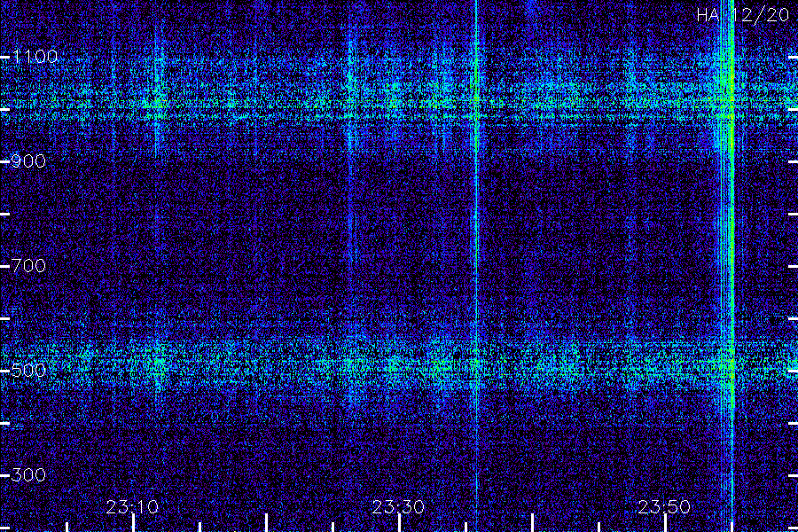Click the 1100 frequency axis label
Viewport: 798px width, 532px height.
[35, 57]
